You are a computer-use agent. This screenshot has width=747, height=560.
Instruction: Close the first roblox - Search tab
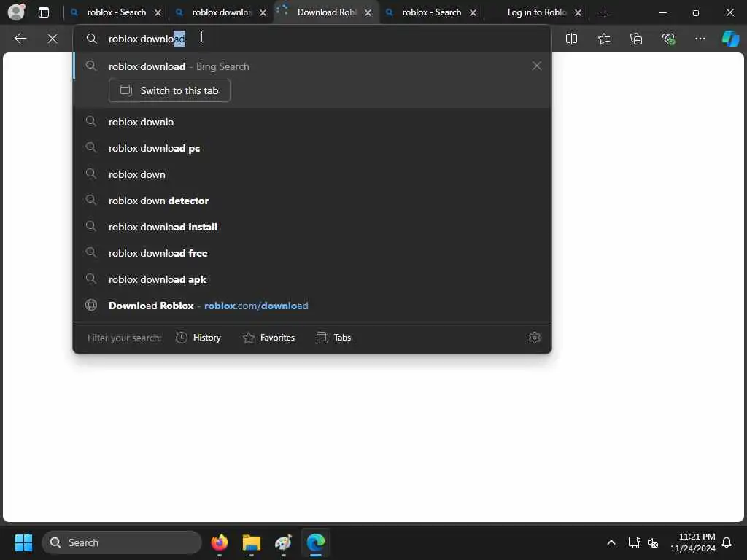click(x=158, y=13)
